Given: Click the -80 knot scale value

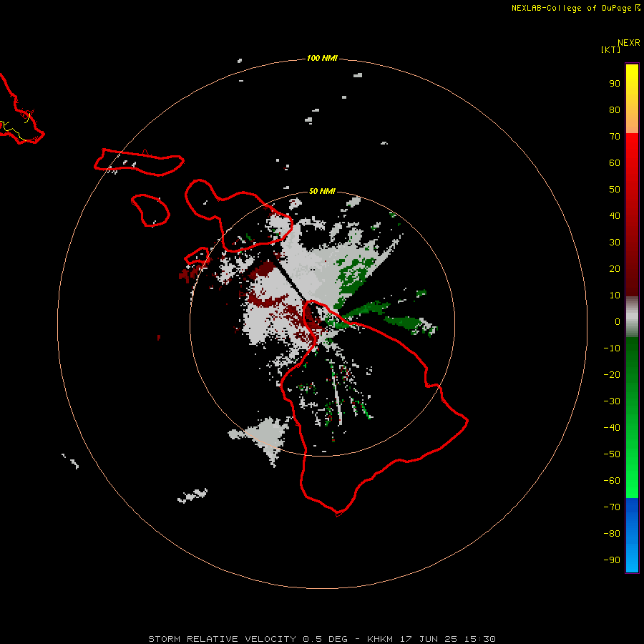Looking at the screenshot, I should (612, 534).
